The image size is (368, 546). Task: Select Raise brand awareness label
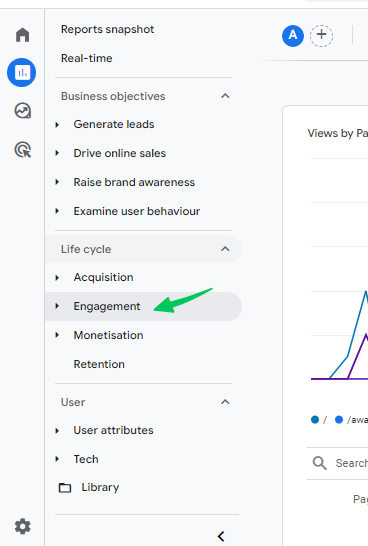point(134,182)
